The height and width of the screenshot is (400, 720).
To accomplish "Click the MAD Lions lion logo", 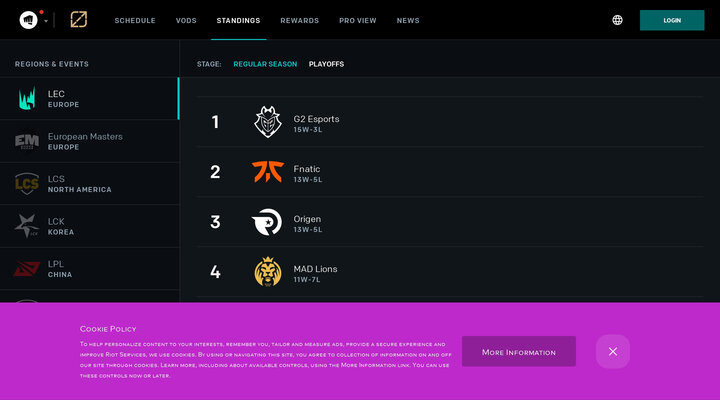I will [268, 272].
